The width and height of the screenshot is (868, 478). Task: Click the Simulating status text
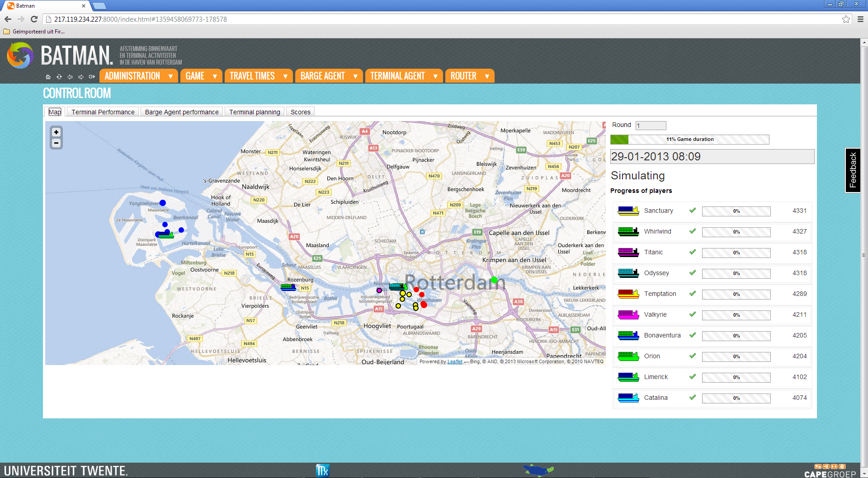point(638,176)
